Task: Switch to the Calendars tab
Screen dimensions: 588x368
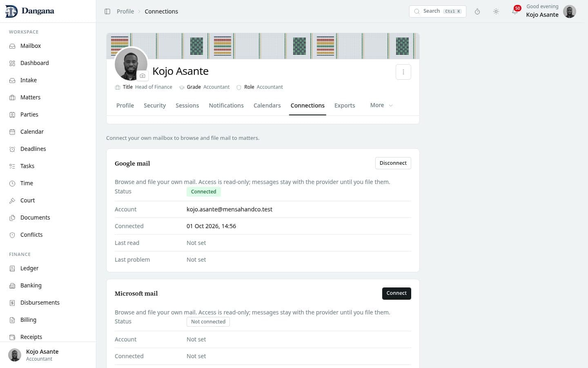Action: pos(267,105)
